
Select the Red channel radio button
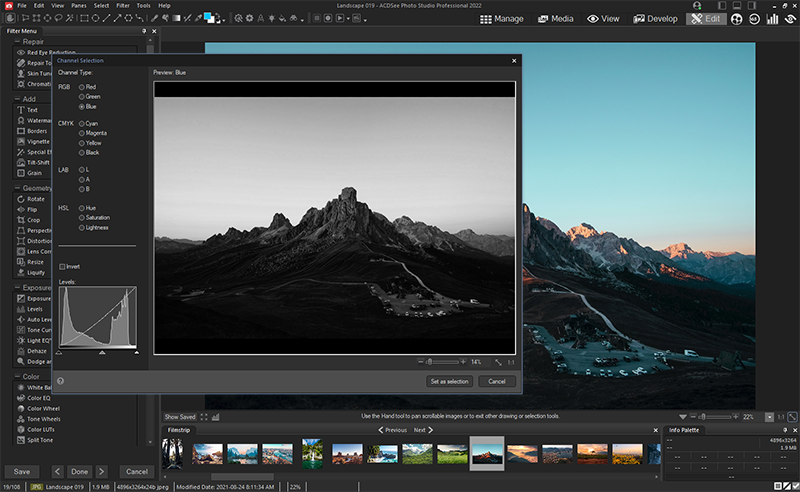[81, 87]
